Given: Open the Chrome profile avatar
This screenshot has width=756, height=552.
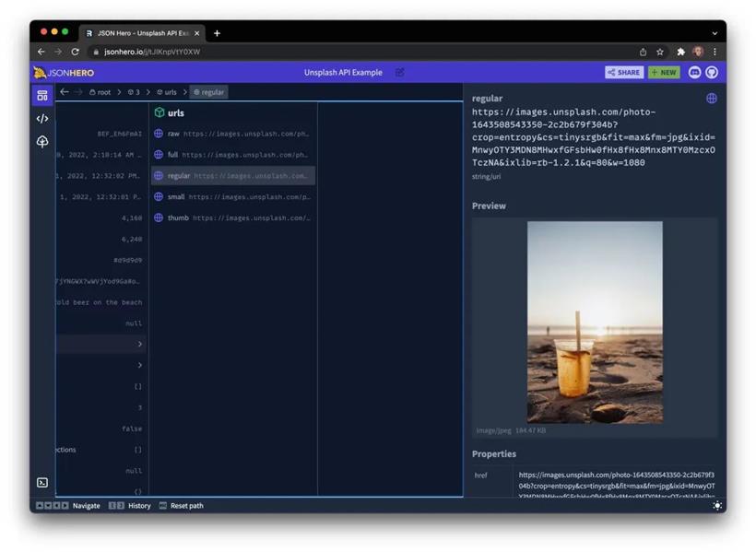Looking at the screenshot, I should 698,52.
